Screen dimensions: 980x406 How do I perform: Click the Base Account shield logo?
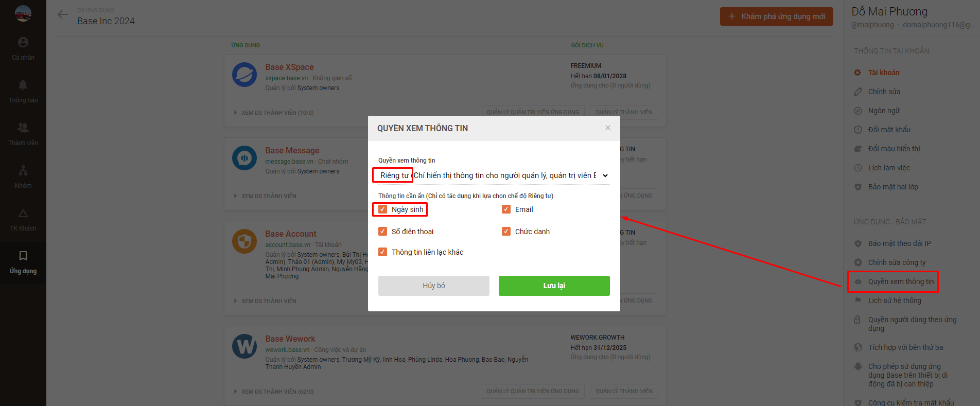[244, 241]
